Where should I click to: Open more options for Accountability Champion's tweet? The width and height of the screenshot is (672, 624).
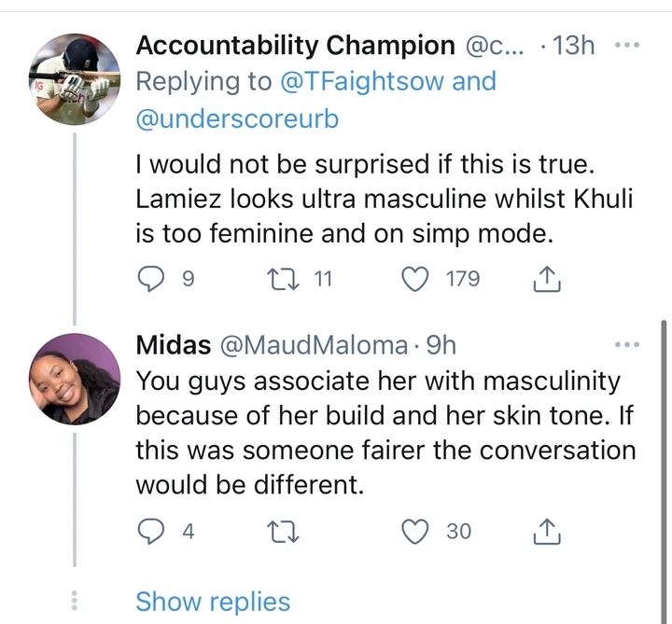(x=627, y=45)
